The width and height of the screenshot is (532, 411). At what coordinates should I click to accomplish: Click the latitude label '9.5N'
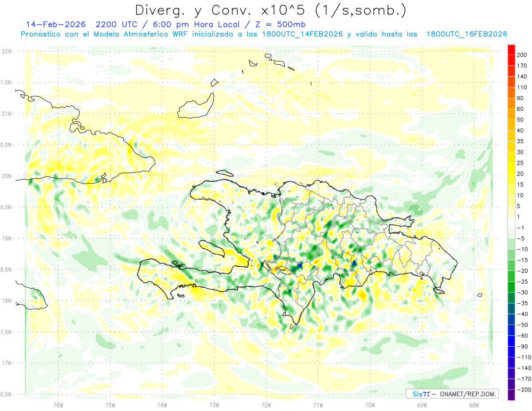click(x=6, y=207)
